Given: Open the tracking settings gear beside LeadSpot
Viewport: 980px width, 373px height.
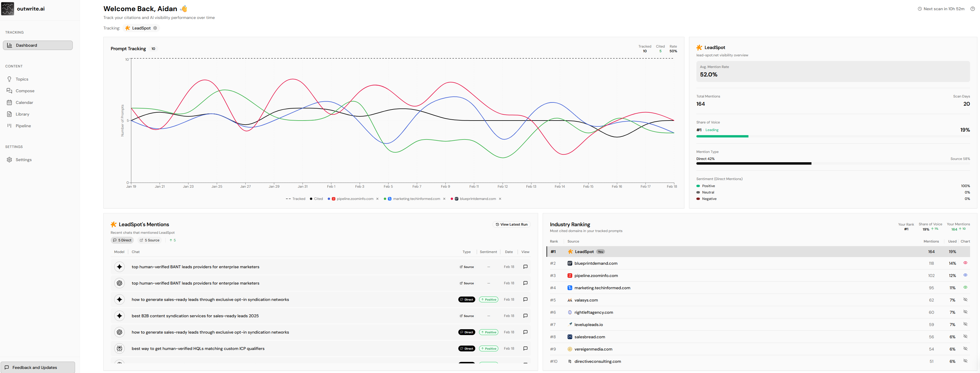Looking at the screenshot, I should 155,28.
